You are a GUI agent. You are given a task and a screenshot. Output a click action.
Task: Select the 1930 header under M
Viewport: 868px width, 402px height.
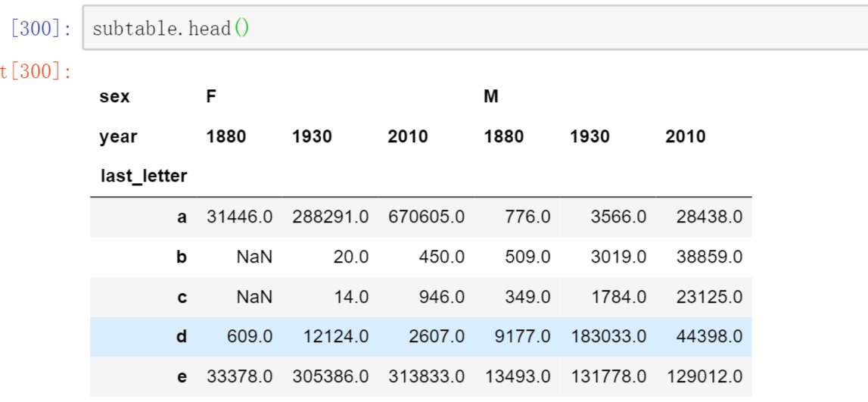pyautogui.click(x=590, y=137)
